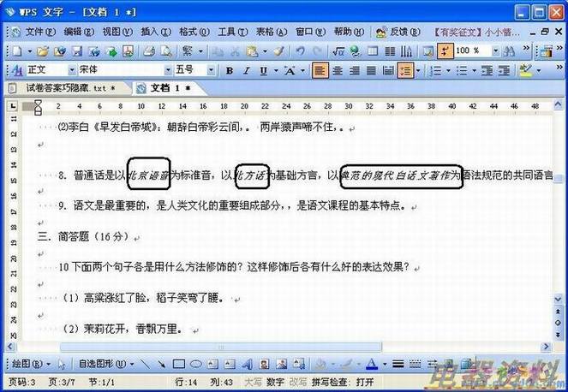Toggle Underline formatting
This screenshot has width=568, height=392.
[263, 70]
